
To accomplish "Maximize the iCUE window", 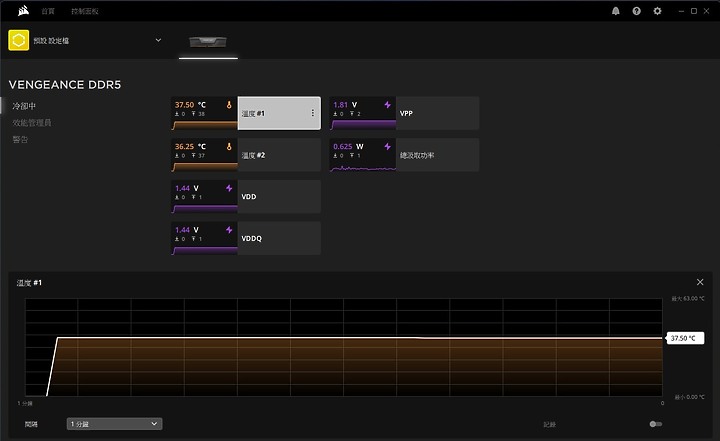I will point(694,11).
